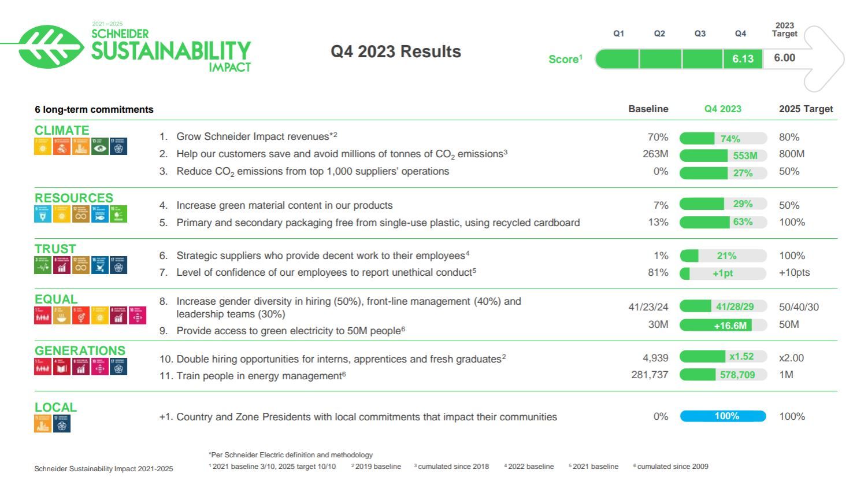Click SDG 2 zero hunger bowl icon under EQUAL
The width and height of the screenshot is (868, 477).
click(62, 316)
